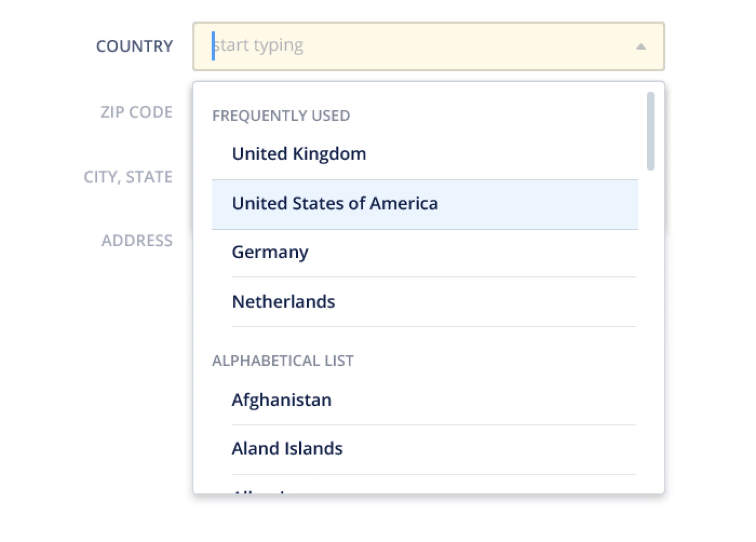Choose Afghanistan in the alphabetical list

coord(282,400)
